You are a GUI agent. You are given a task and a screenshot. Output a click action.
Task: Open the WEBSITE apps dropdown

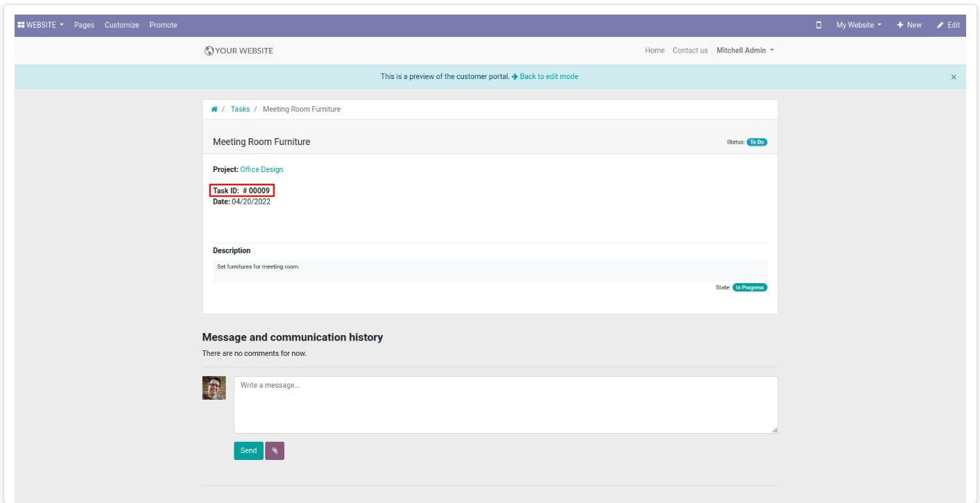[x=41, y=25]
